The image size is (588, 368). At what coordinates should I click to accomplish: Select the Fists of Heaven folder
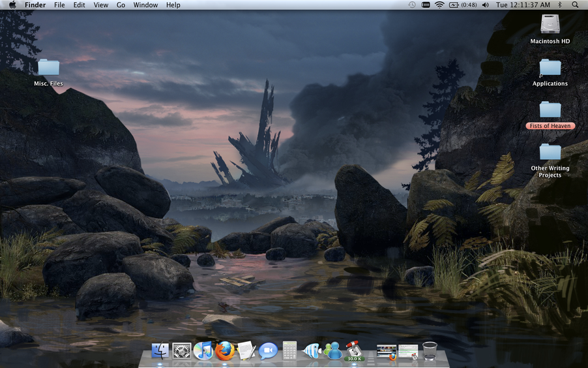[x=550, y=110]
